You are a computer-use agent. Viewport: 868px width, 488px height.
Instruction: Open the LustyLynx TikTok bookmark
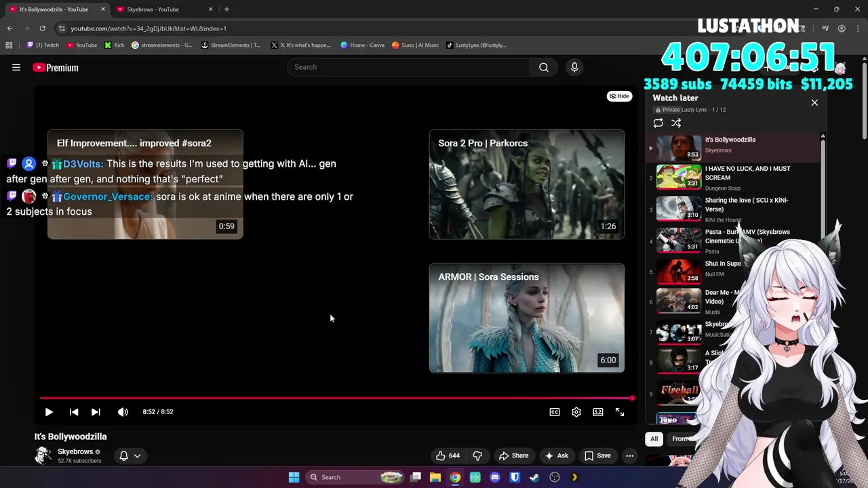click(x=477, y=45)
